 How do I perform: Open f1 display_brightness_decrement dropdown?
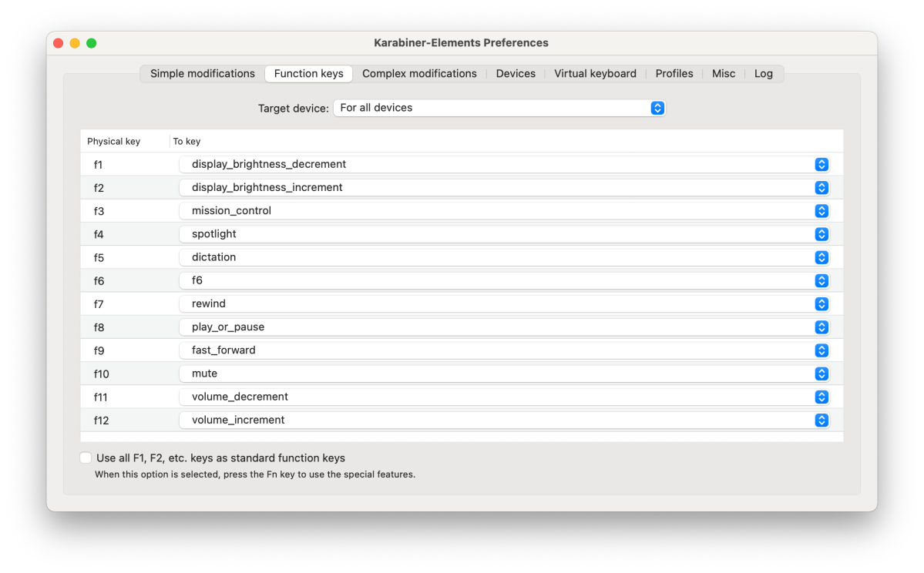505,164
